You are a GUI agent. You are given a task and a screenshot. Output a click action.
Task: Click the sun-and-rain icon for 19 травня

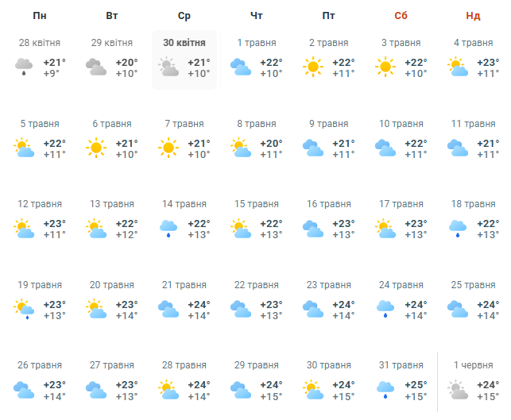(x=24, y=308)
